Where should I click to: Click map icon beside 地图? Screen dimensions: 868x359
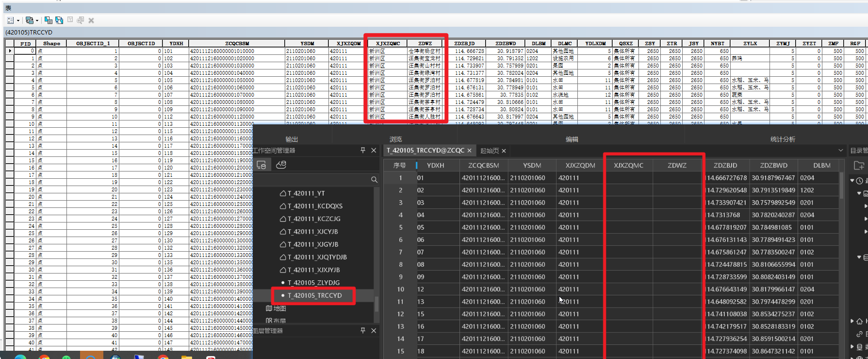[x=269, y=308]
